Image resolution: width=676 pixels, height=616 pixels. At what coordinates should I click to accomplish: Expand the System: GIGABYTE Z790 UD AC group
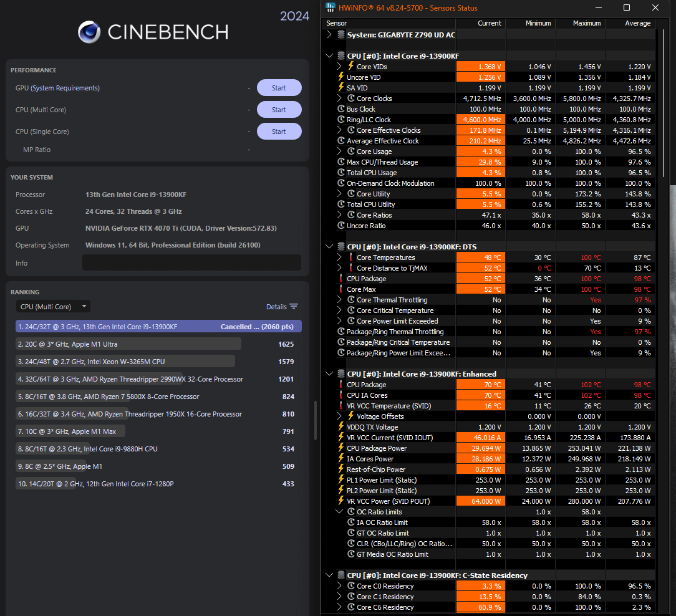pyautogui.click(x=329, y=34)
